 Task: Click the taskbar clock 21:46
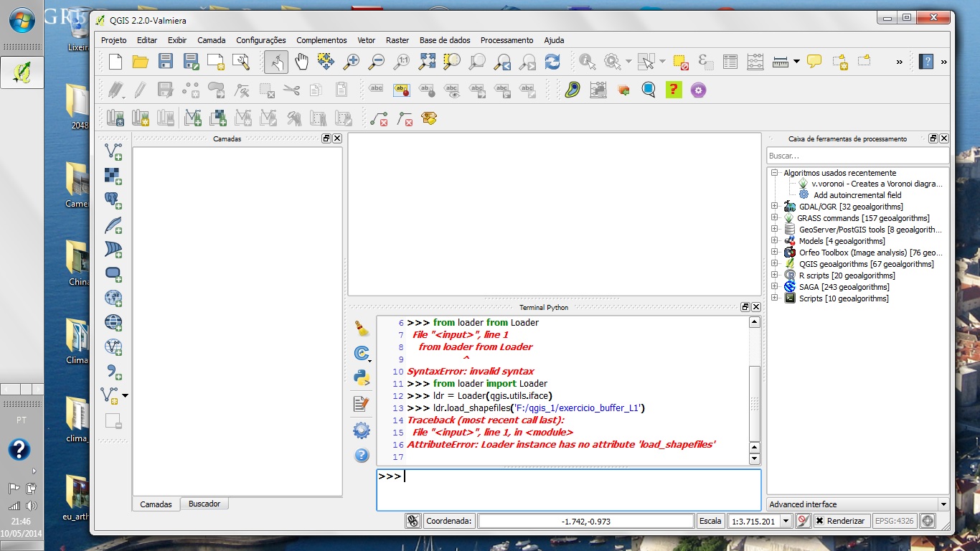[x=21, y=522]
